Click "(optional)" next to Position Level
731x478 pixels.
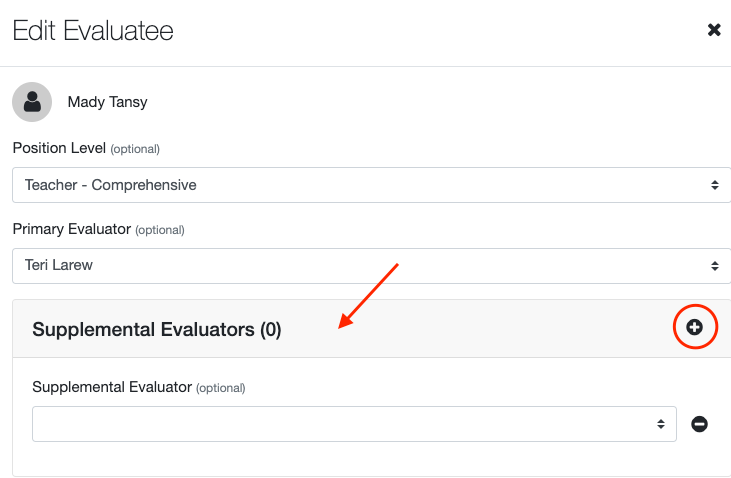click(x=135, y=149)
